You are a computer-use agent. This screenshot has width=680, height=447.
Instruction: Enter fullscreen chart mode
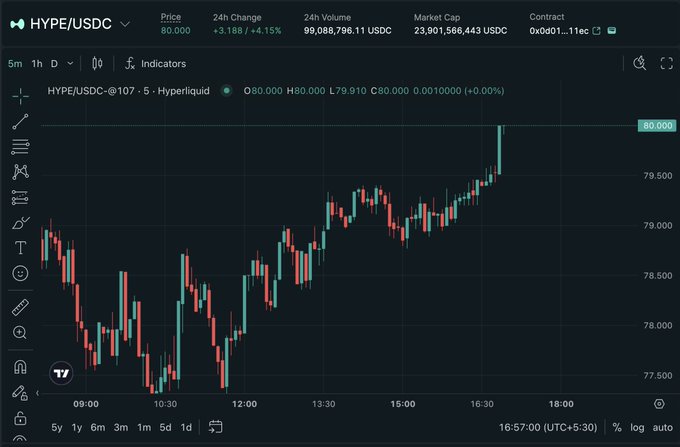pos(667,63)
